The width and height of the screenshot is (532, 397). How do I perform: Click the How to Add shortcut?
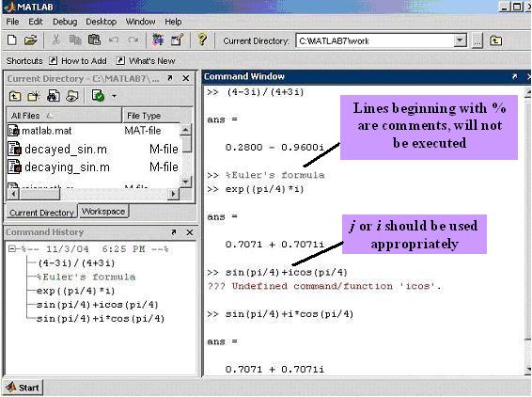[x=78, y=61]
